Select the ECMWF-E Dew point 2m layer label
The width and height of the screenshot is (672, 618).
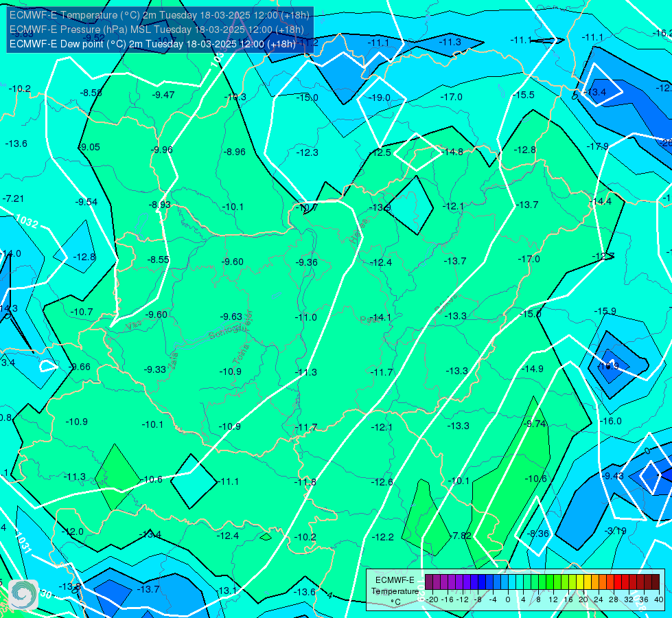point(152,44)
